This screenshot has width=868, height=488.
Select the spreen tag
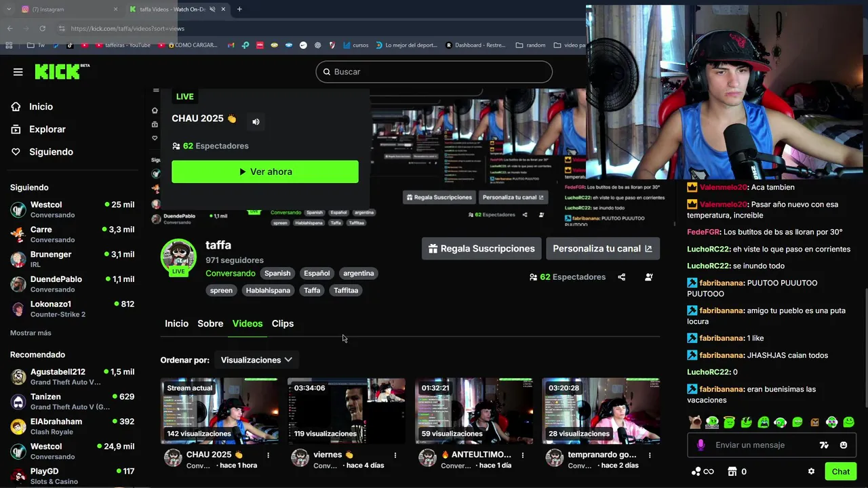coord(221,290)
